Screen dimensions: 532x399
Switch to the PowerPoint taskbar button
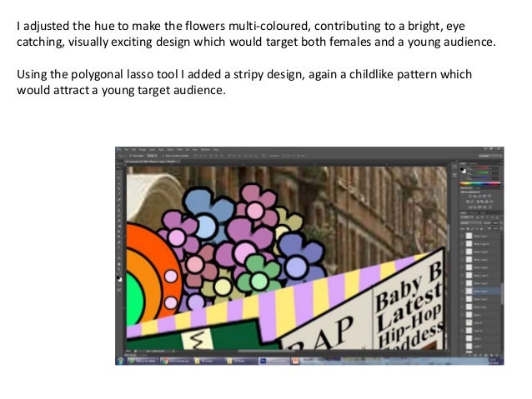tap(305, 362)
